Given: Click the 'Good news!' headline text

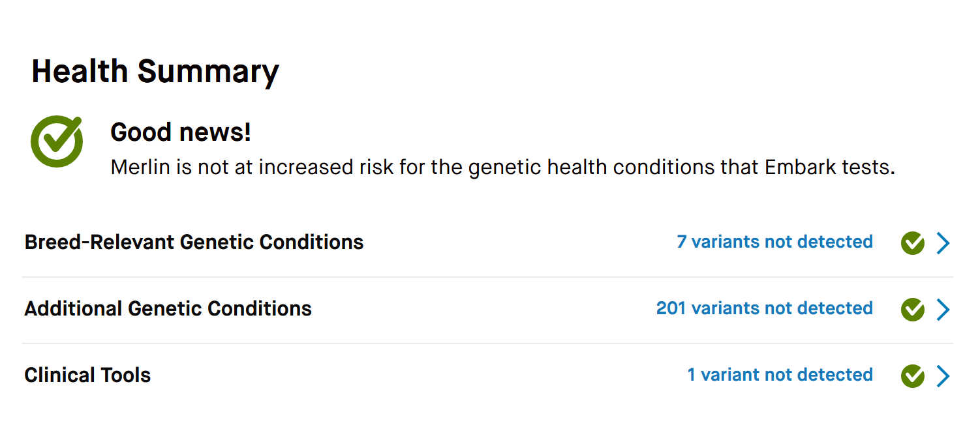Looking at the screenshot, I should [181, 132].
